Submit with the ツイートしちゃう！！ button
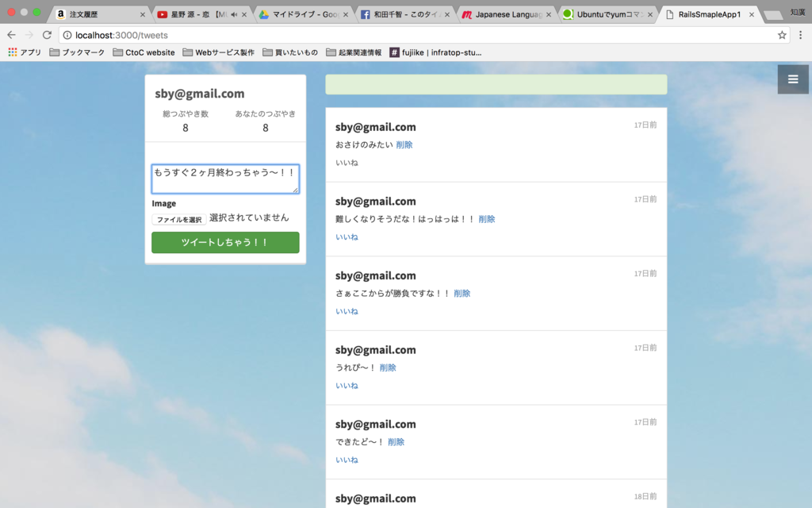This screenshot has height=508, width=812. [225, 243]
